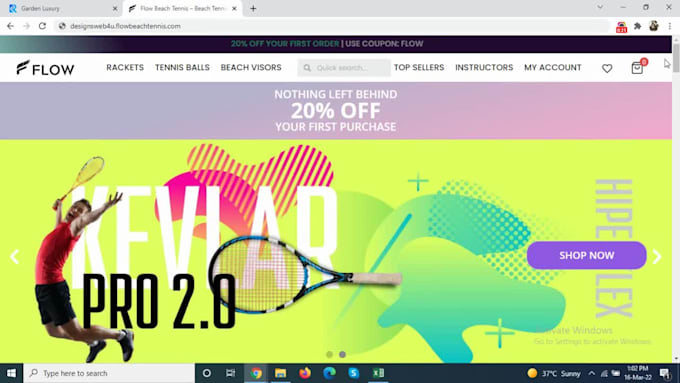Screen dimensions: 680x383
Task: Select the Flow Beach Tennis tab
Action: click(182, 8)
